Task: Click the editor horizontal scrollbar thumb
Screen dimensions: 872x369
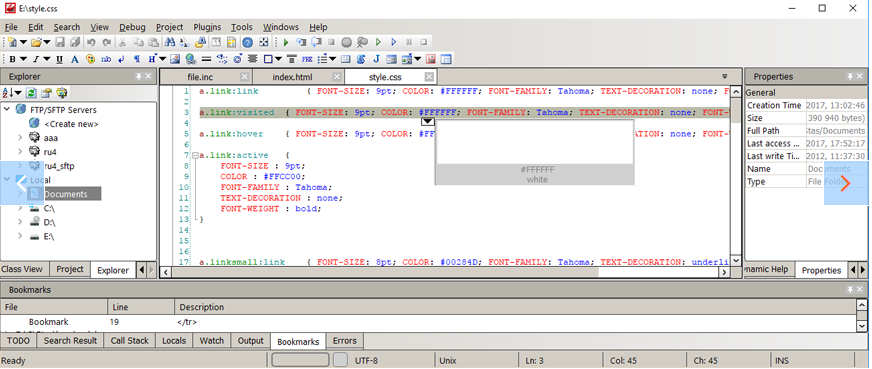Action: click(x=385, y=272)
